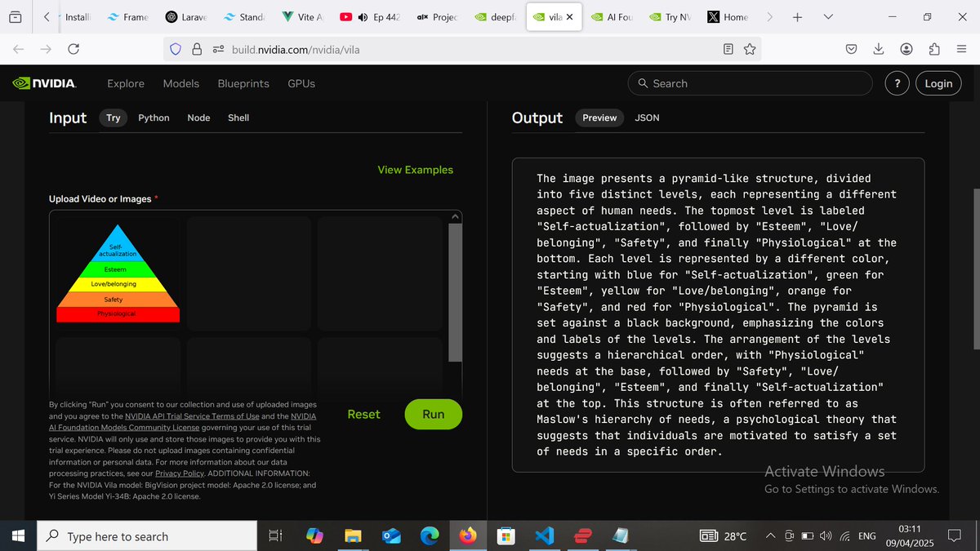The width and height of the screenshot is (980, 551).
Task: Switch output to Preview view
Action: click(599, 118)
